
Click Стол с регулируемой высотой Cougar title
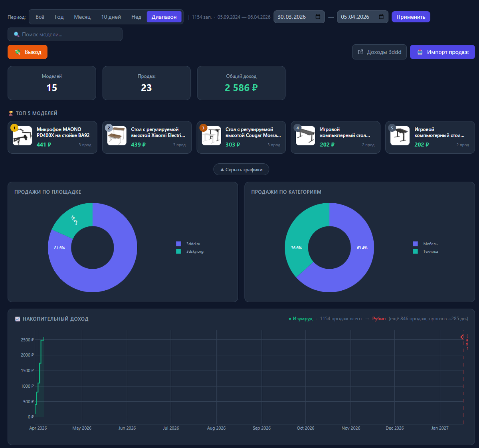point(253,132)
